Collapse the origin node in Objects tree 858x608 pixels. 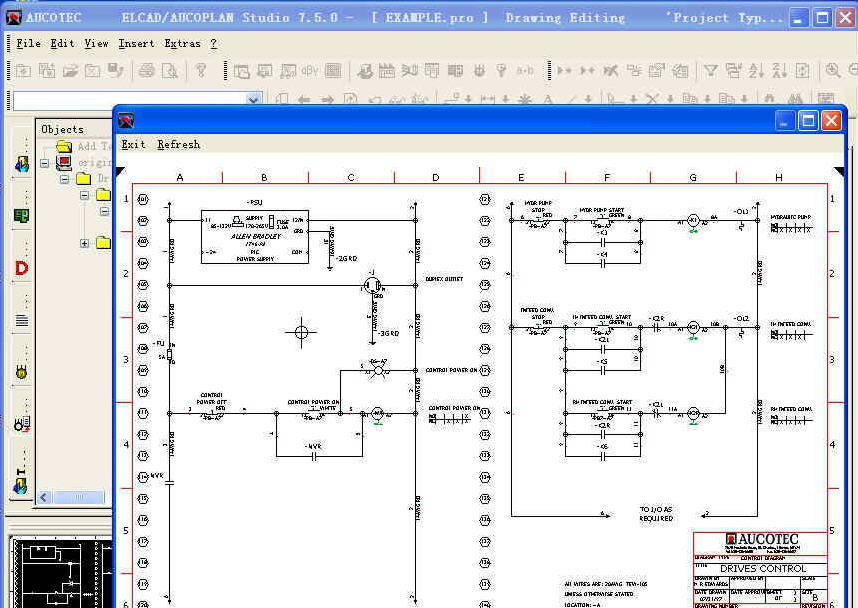44,165
